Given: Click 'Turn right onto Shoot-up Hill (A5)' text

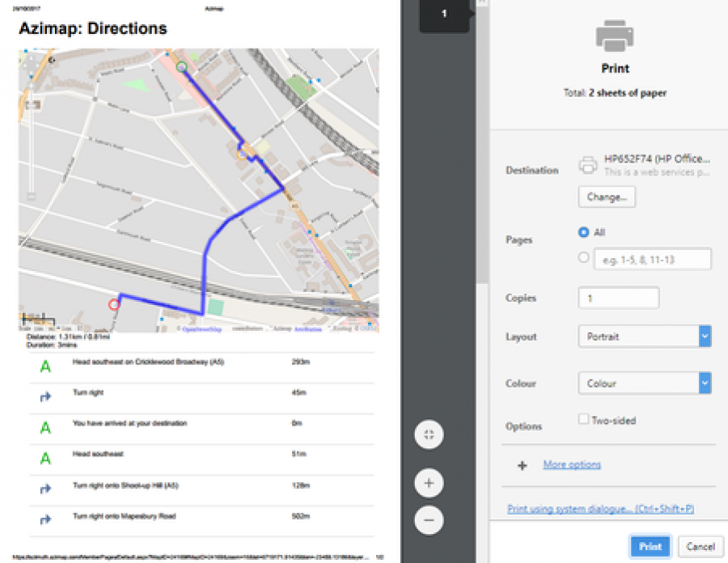Looking at the screenshot, I should point(125,485).
